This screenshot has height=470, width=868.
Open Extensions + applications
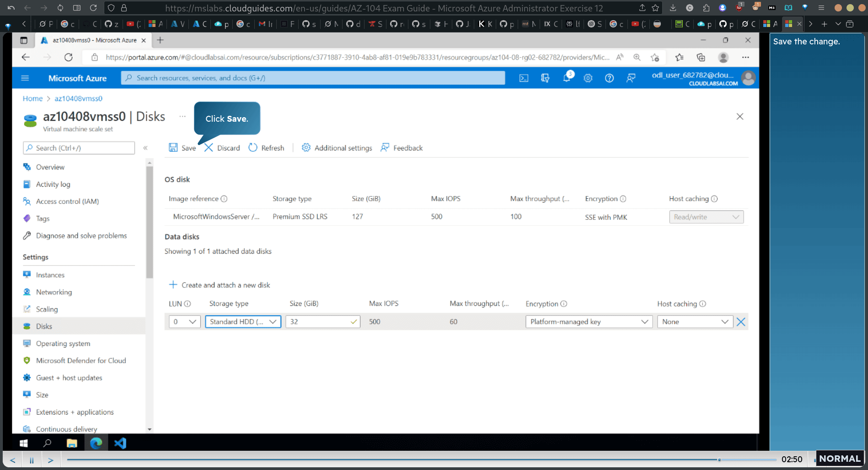click(x=75, y=412)
